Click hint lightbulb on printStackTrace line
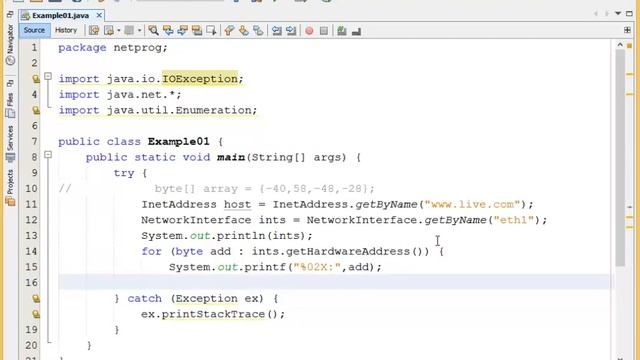640x360 pixels. point(36,314)
